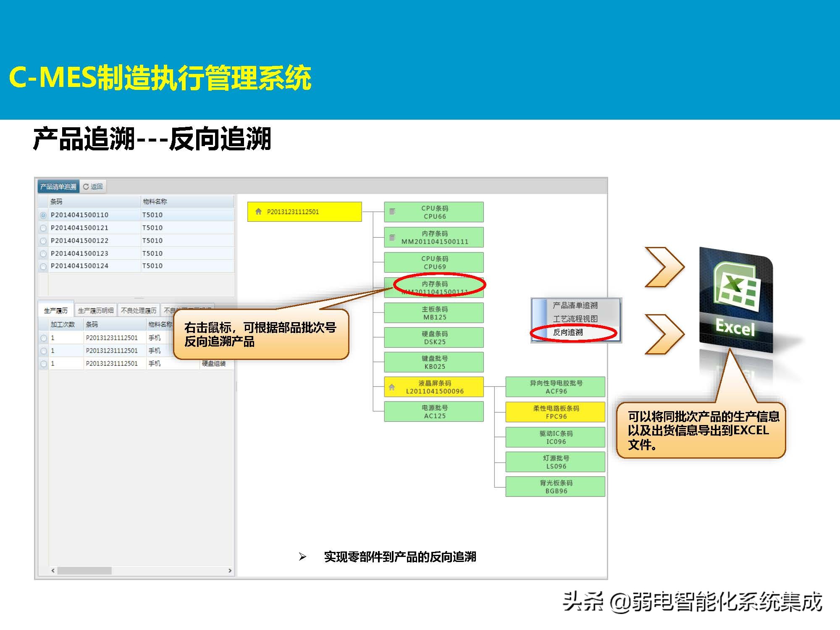Click the document icon on the first MM2011041500111 memory node
This screenshot has width=840, height=630.
pyautogui.click(x=392, y=238)
